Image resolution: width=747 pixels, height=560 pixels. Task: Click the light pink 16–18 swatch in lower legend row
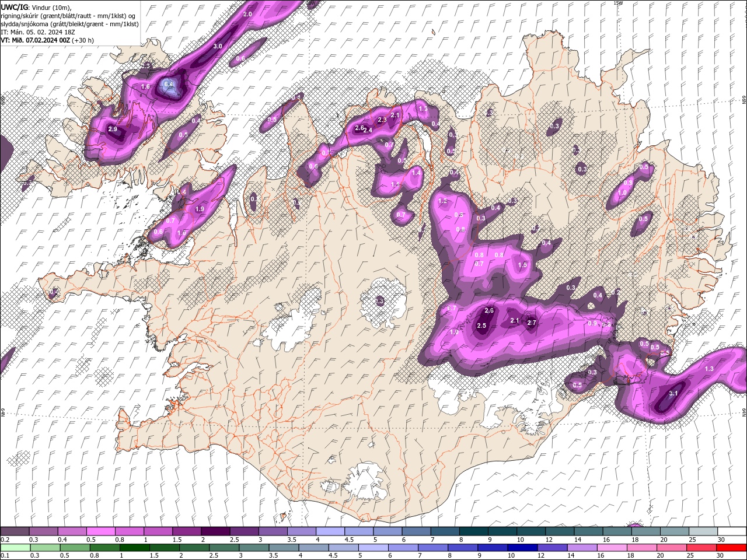click(x=611, y=548)
